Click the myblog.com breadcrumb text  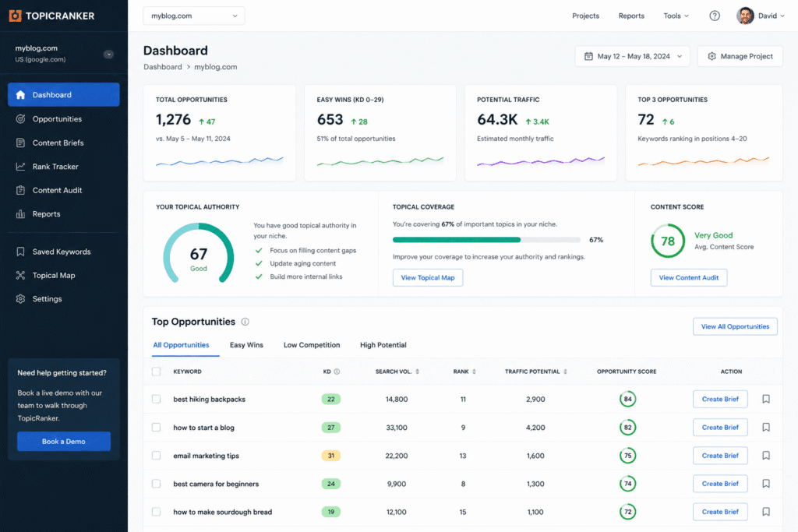point(216,67)
